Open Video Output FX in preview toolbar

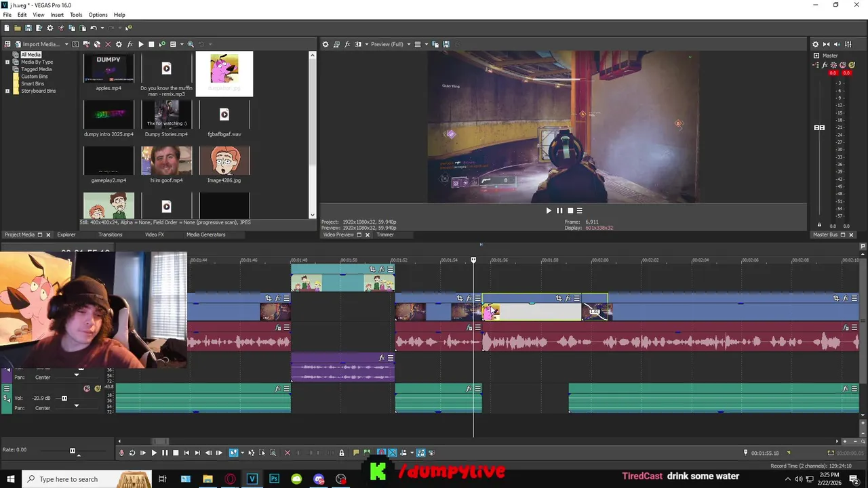coord(347,44)
